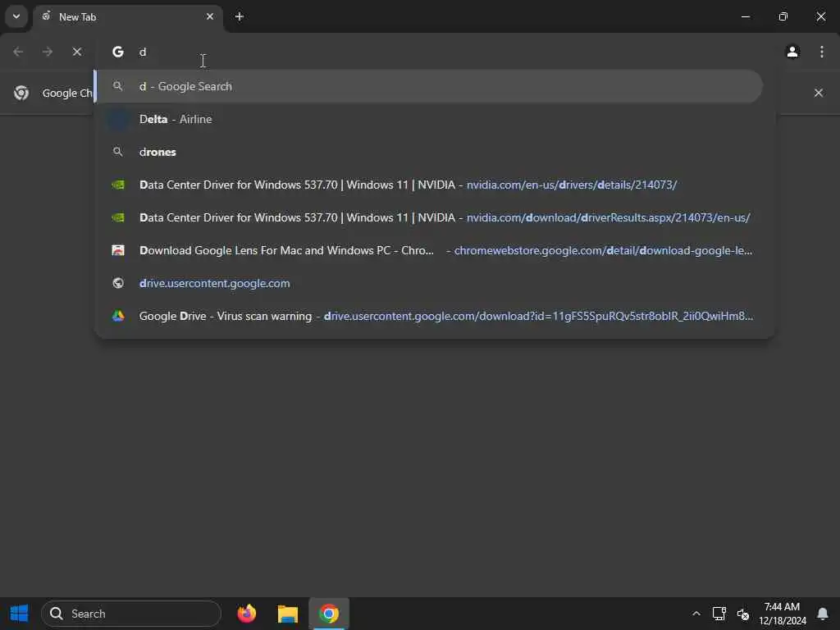Open File Explorer from the taskbar
840x630 pixels.
pyautogui.click(x=288, y=614)
